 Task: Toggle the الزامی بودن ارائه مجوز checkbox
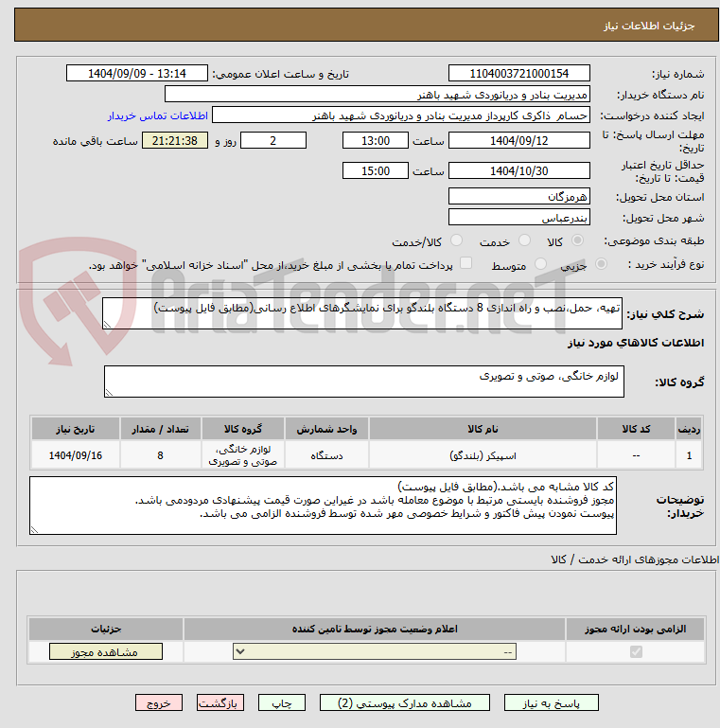point(636,652)
